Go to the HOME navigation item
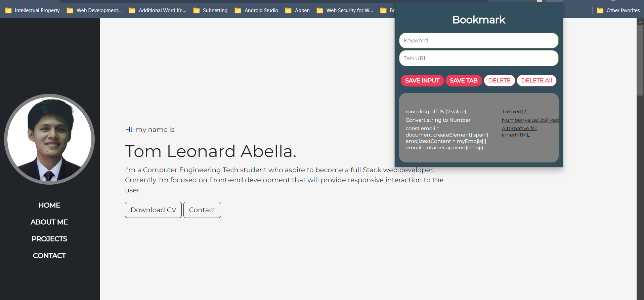Image resolution: width=644 pixels, height=300 pixels. [x=49, y=205]
